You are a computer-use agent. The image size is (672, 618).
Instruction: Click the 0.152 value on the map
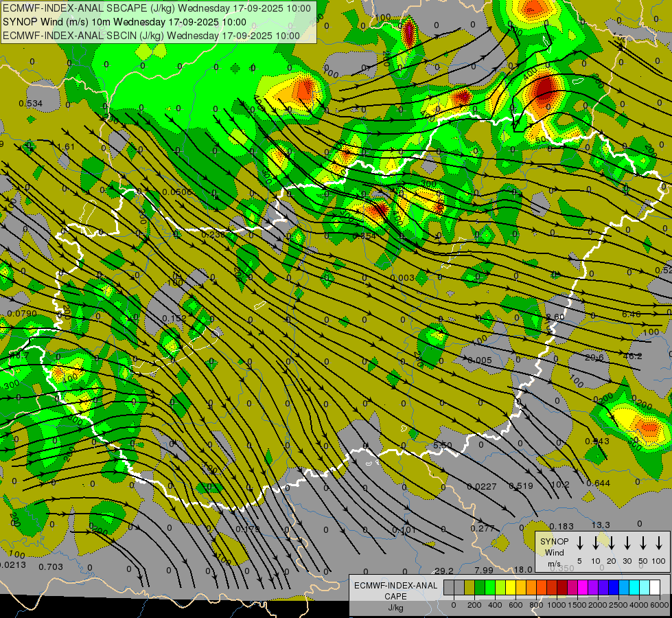pos(174,318)
